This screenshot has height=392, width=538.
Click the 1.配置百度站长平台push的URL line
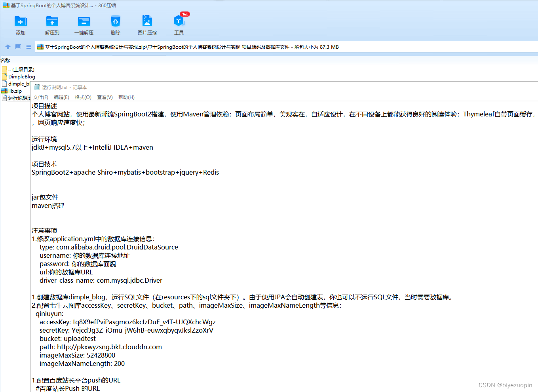tap(76, 381)
